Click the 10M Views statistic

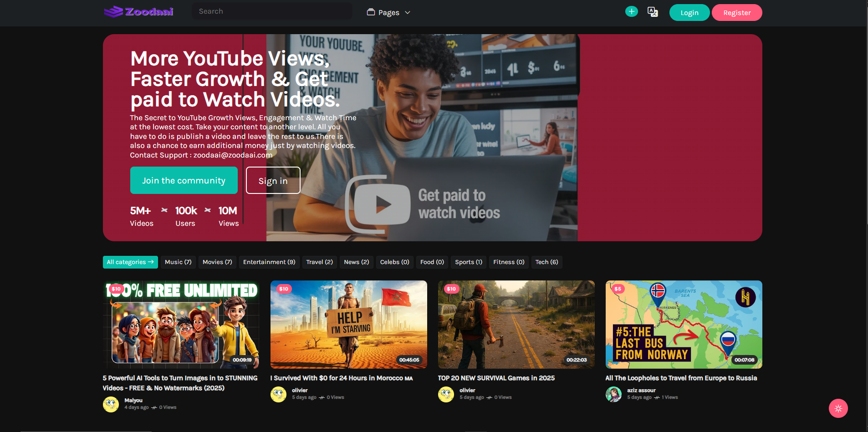(228, 216)
